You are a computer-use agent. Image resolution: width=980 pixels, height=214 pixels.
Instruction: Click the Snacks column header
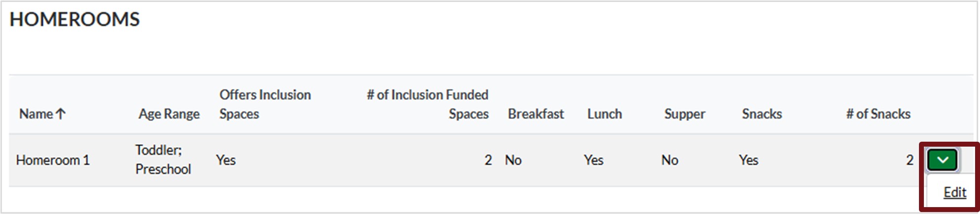coord(761,114)
